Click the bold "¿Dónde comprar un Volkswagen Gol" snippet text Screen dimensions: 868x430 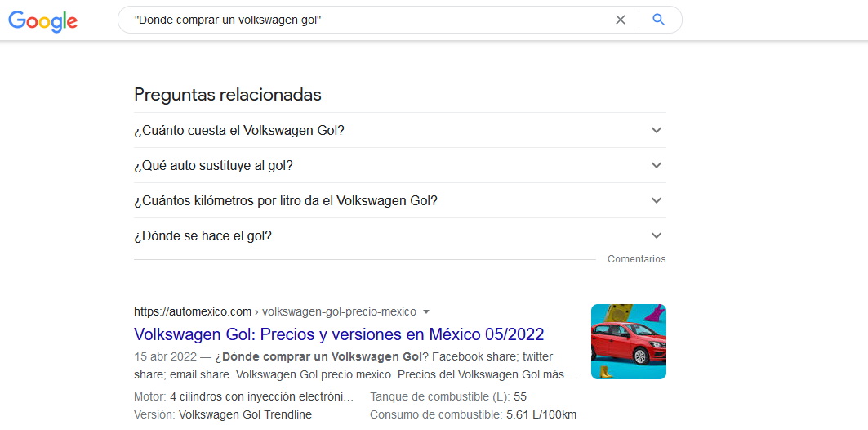320,356
